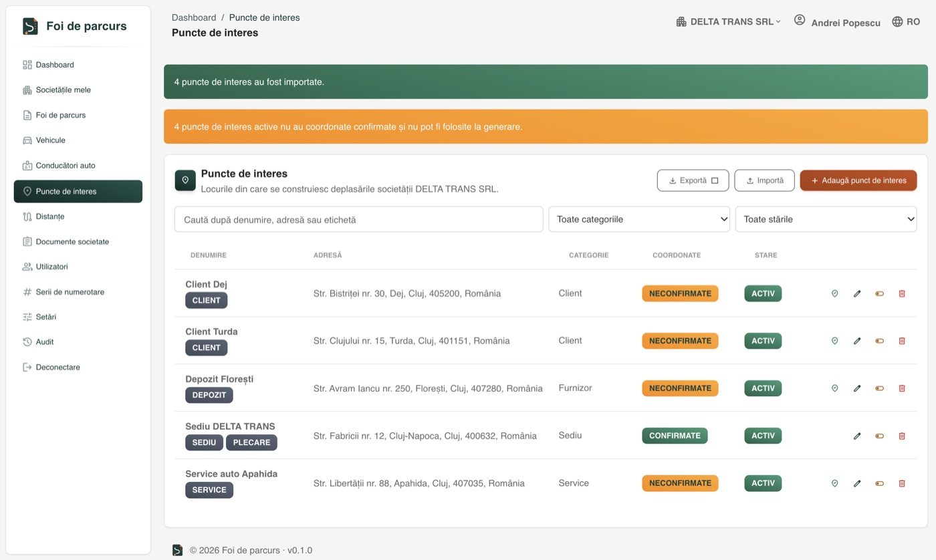Delete Depozit Florești using the trash icon
Image resolution: width=936 pixels, height=560 pixels.
click(902, 388)
